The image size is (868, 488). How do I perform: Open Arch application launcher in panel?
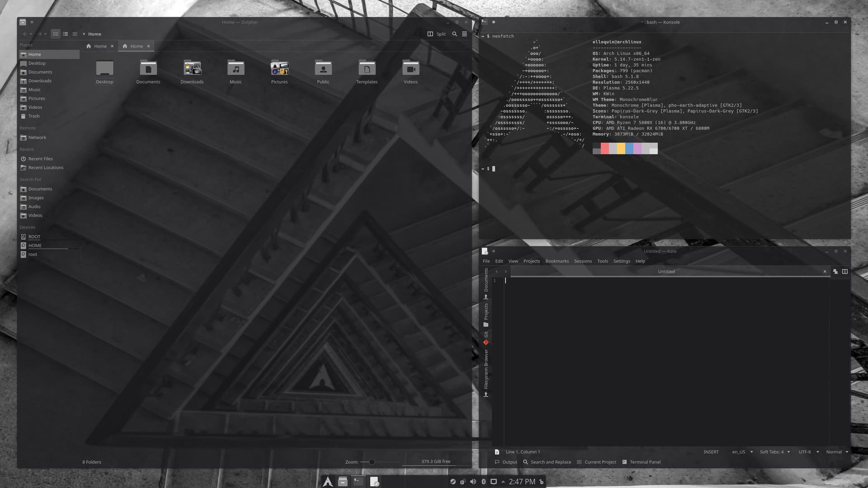[x=328, y=482]
